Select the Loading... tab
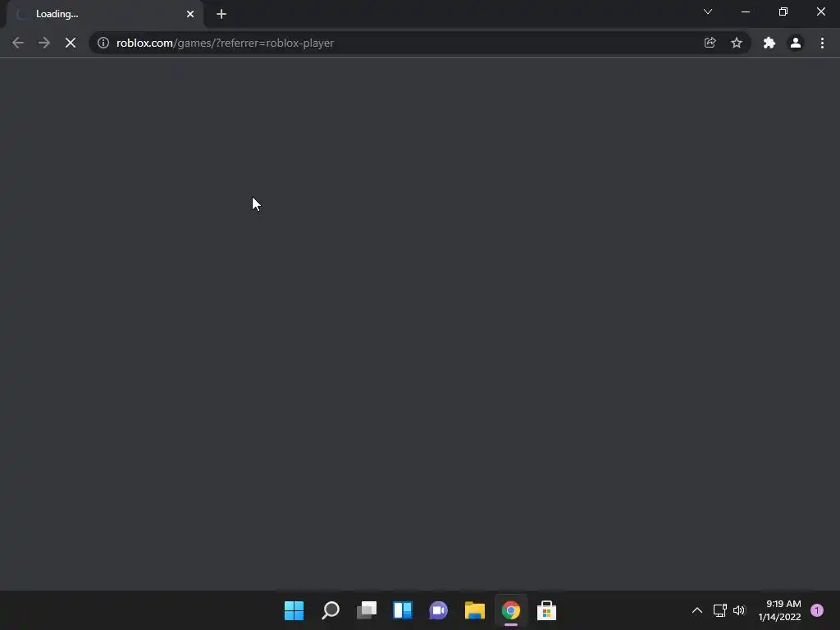Viewport: 840px width, 630px height. [105, 14]
